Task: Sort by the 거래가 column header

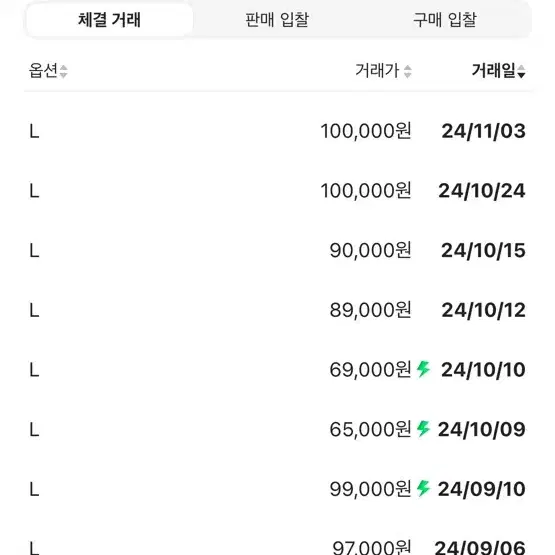Action: [377, 70]
